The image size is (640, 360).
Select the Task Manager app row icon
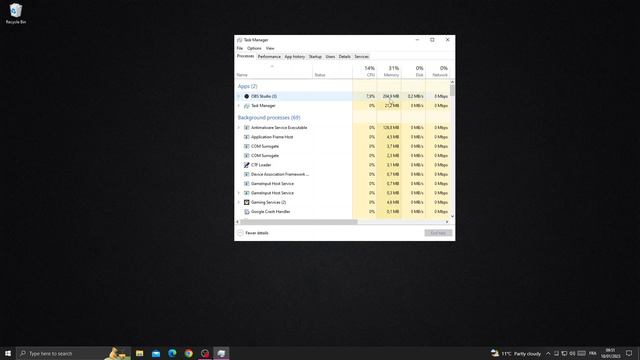tap(247, 106)
